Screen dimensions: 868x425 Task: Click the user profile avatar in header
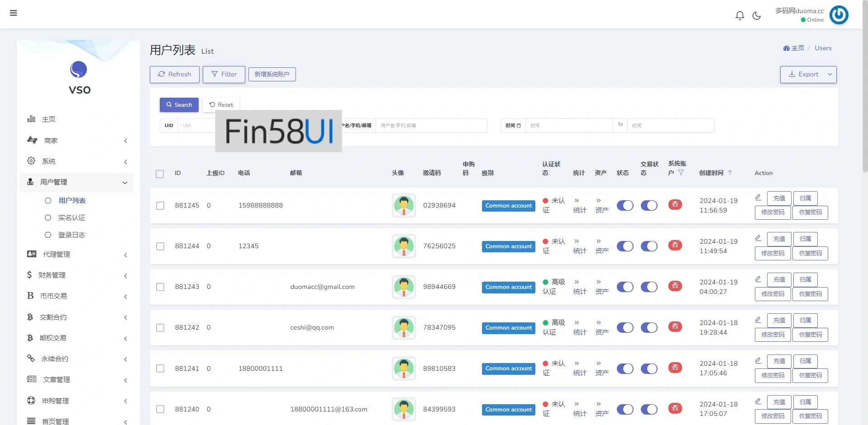pyautogui.click(x=839, y=15)
